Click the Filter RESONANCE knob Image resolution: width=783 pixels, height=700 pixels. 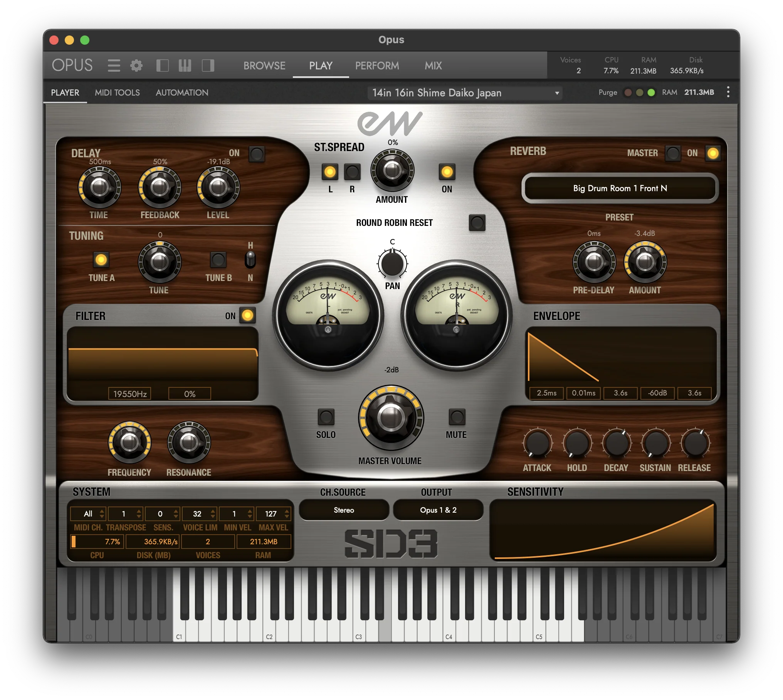click(x=189, y=443)
